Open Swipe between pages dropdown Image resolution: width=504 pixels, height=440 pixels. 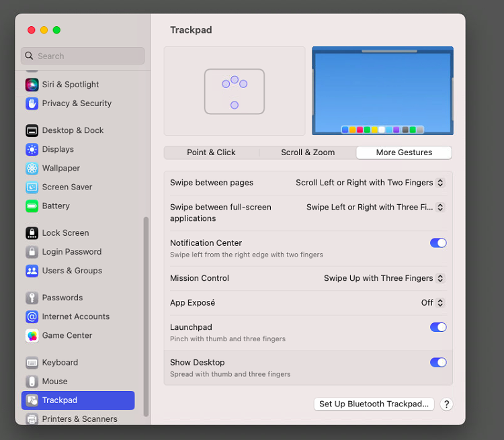pos(370,183)
